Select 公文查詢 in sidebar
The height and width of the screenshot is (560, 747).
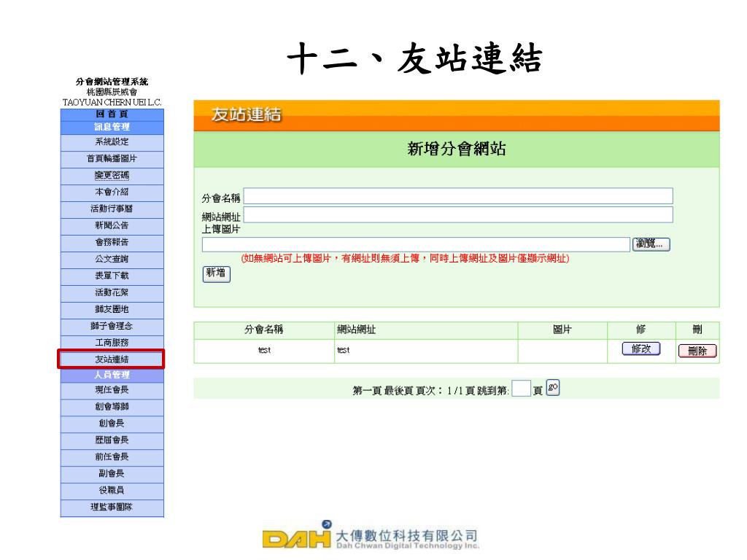pos(112,259)
